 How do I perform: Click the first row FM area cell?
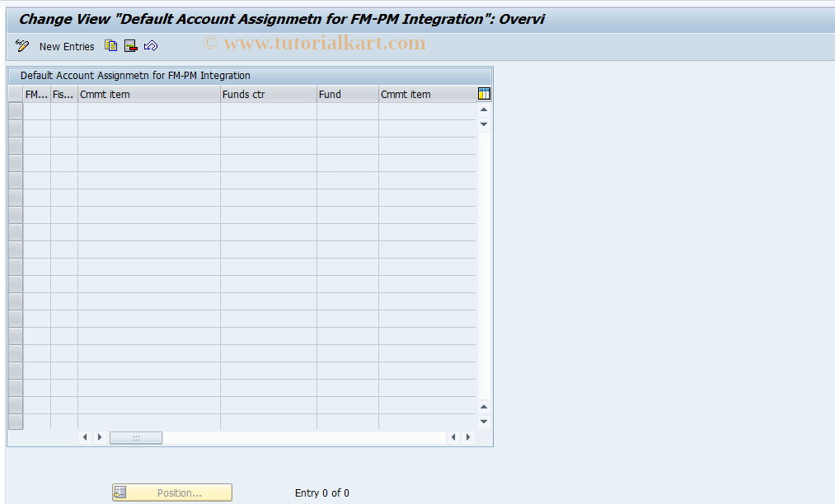tap(37, 111)
